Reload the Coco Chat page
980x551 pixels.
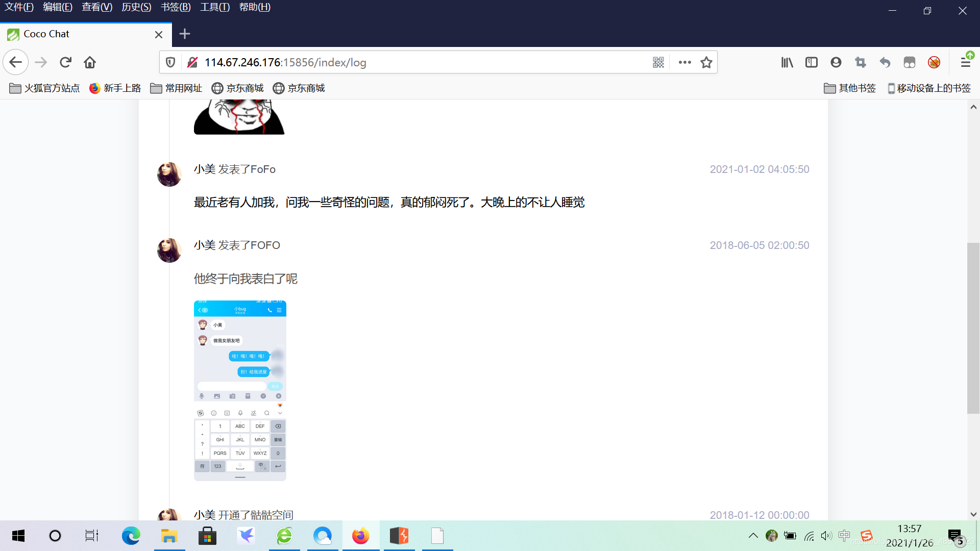pos(65,62)
